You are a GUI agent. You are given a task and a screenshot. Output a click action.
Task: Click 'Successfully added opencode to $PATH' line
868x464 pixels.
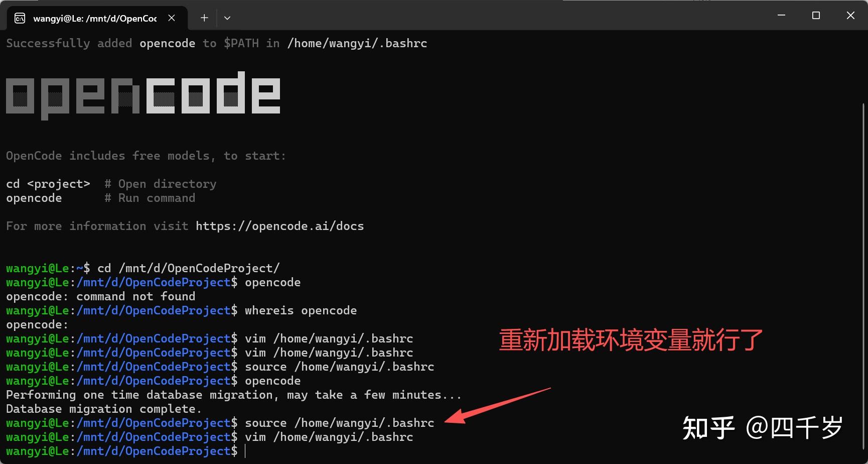click(216, 43)
